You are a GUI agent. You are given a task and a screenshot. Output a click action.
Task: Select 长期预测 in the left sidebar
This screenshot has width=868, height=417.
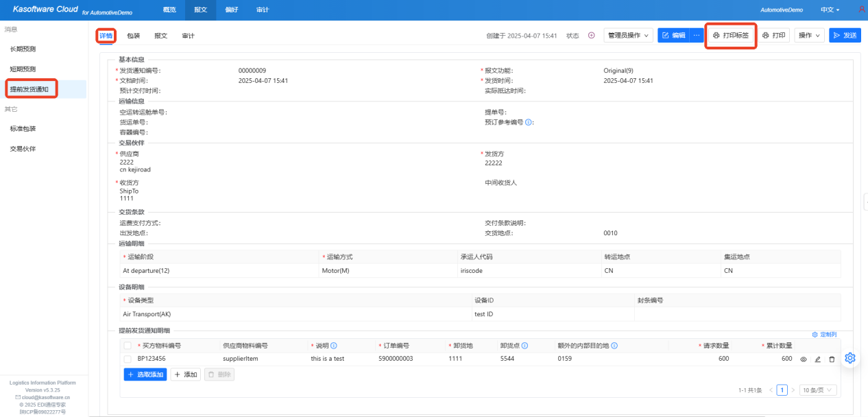(x=23, y=49)
